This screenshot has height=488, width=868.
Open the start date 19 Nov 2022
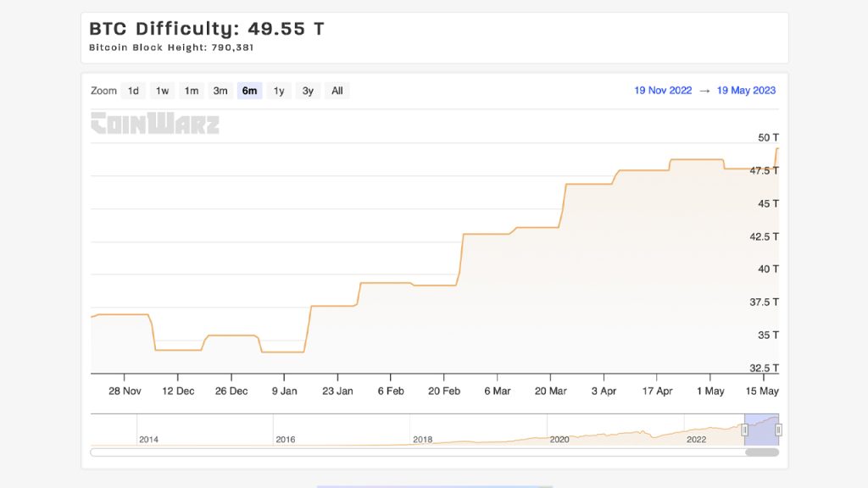(663, 90)
